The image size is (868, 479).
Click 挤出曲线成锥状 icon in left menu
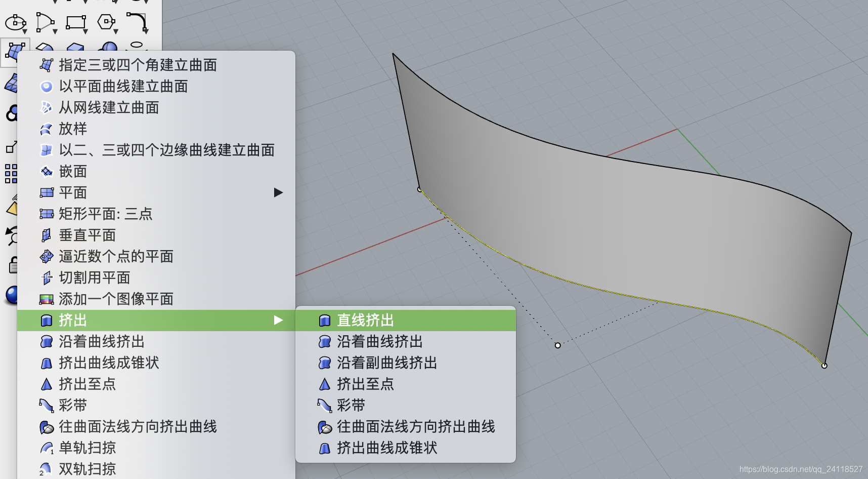(47, 363)
